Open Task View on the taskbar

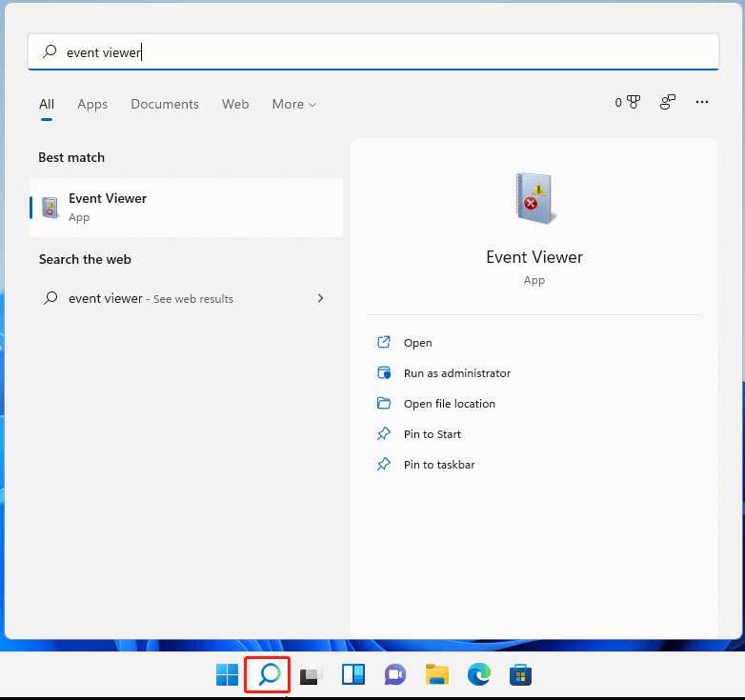point(311,675)
